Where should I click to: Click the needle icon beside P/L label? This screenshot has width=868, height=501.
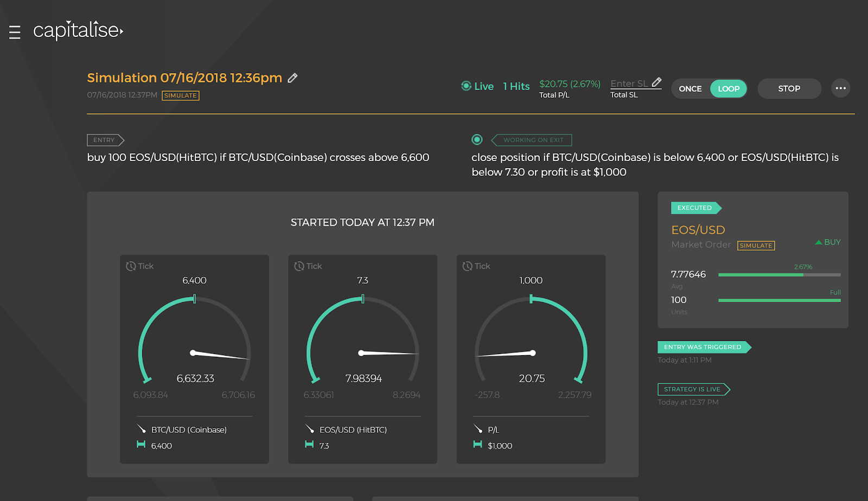click(x=478, y=429)
